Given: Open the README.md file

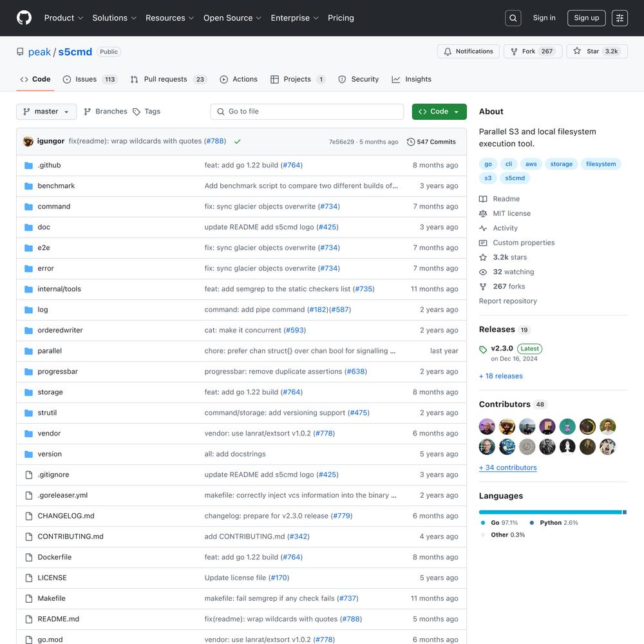Looking at the screenshot, I should pos(59,619).
